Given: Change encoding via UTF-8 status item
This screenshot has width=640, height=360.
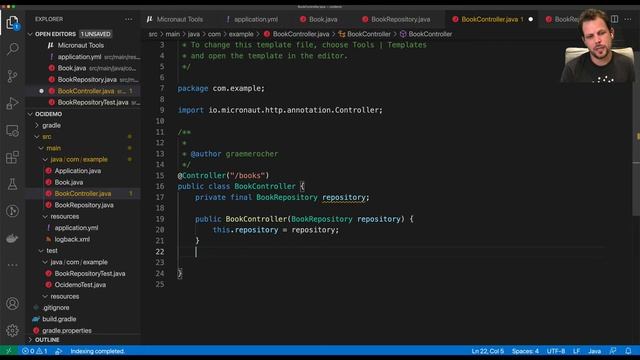Looking at the screenshot, I should pos(556,351).
